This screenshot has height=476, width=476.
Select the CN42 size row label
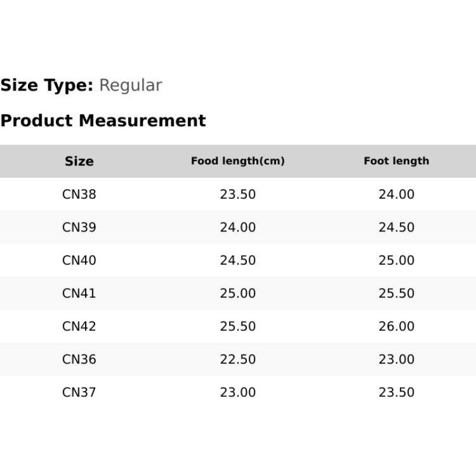pyautogui.click(x=79, y=327)
